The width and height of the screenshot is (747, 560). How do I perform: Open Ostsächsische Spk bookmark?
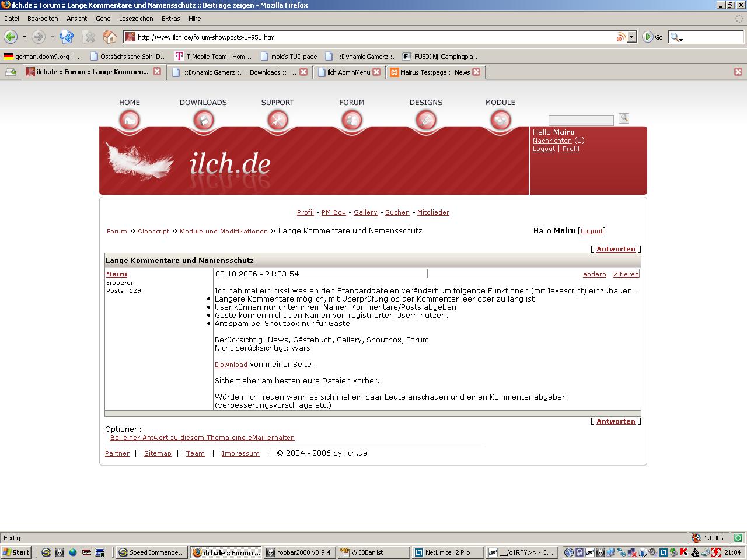click(128, 57)
